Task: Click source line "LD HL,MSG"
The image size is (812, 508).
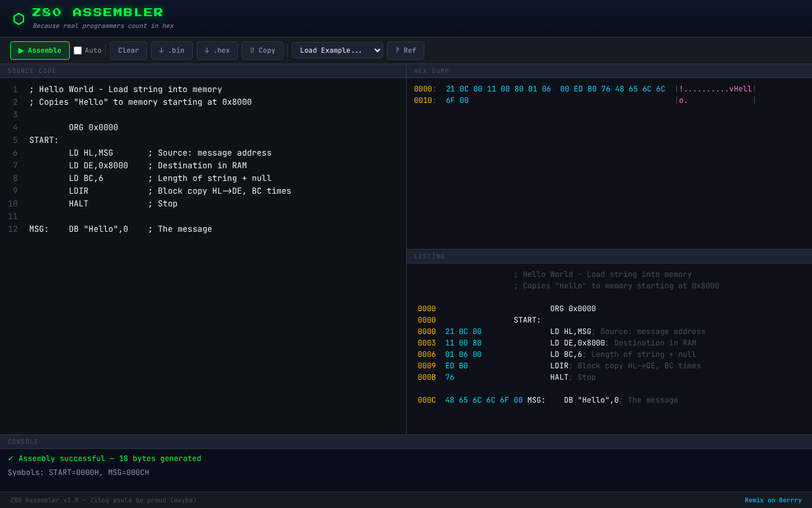Action: pos(91,153)
